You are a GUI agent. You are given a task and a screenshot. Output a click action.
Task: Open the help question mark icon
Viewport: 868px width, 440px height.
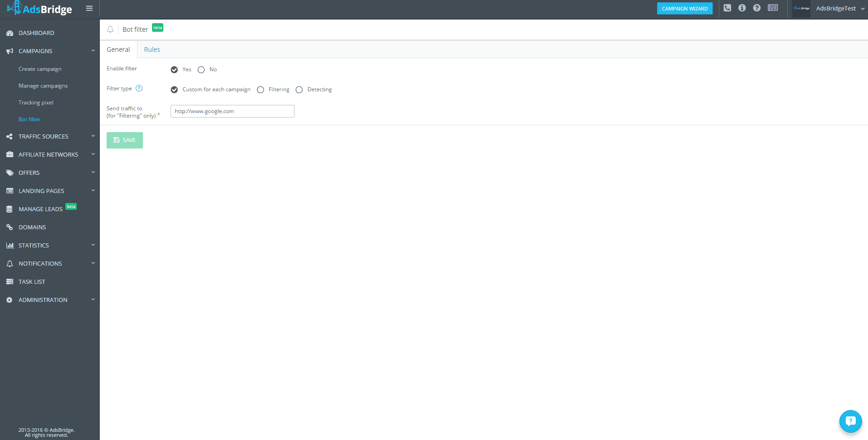(x=757, y=8)
